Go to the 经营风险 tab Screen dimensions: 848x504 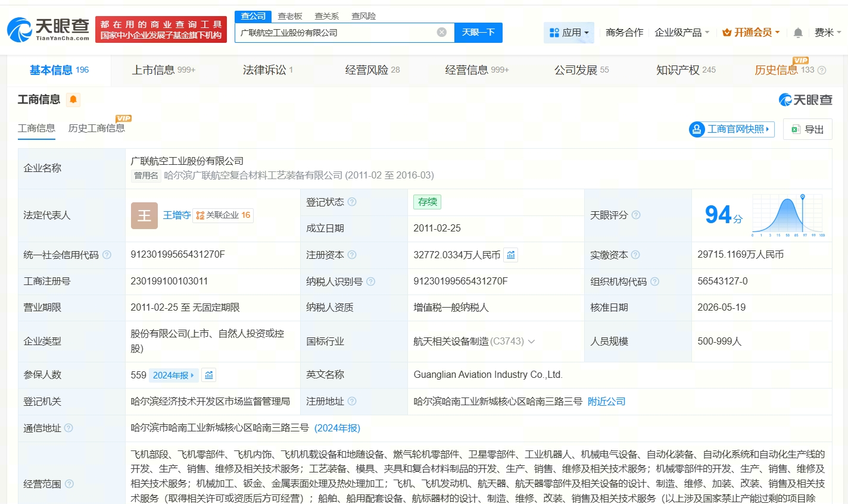tap(373, 70)
